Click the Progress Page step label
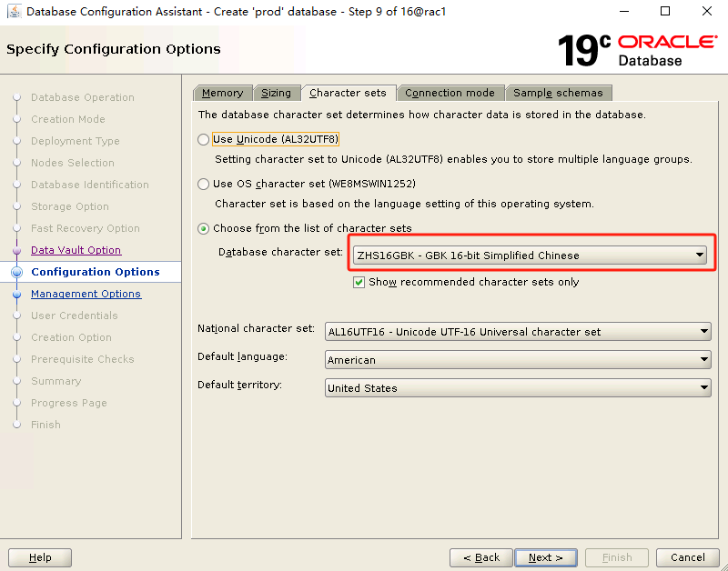728x571 pixels. click(x=69, y=403)
